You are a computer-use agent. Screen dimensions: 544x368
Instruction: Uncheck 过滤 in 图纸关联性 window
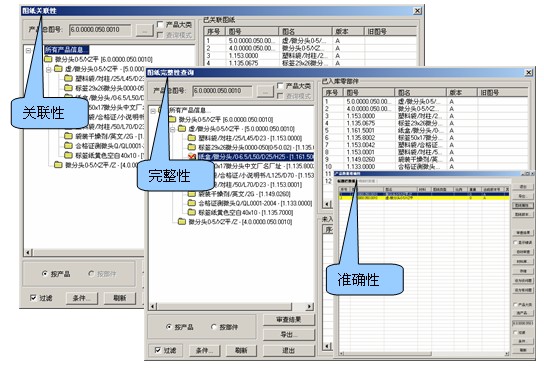click(x=33, y=298)
